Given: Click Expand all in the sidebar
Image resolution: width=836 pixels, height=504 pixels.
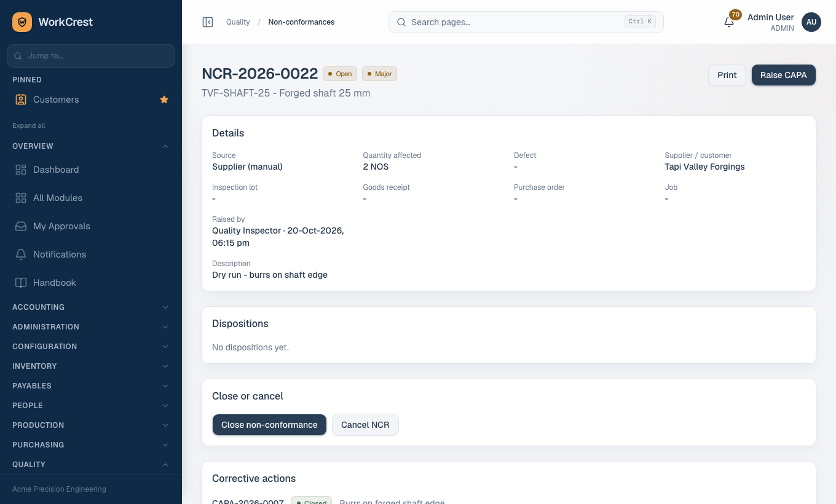Looking at the screenshot, I should 29,125.
